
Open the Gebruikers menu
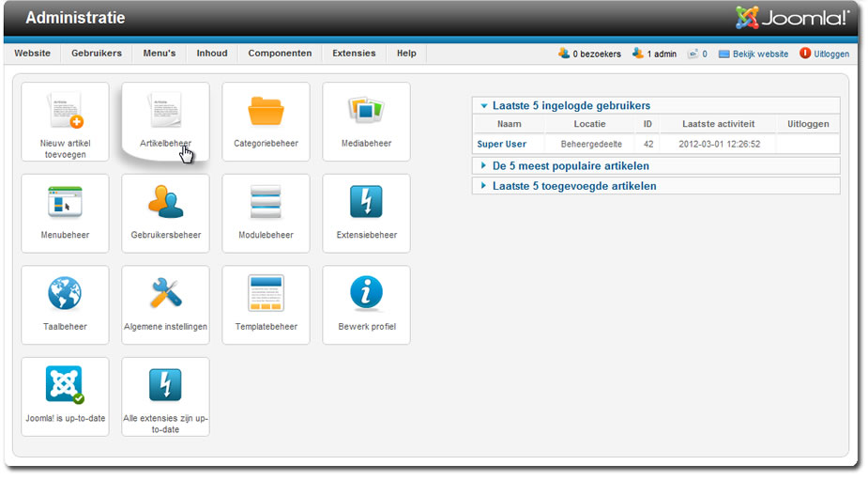coord(97,54)
